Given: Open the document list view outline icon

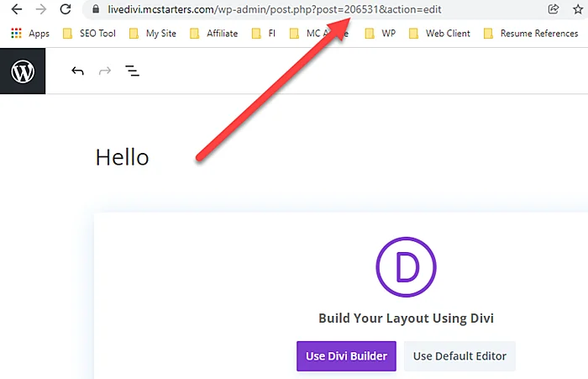Looking at the screenshot, I should 133,71.
